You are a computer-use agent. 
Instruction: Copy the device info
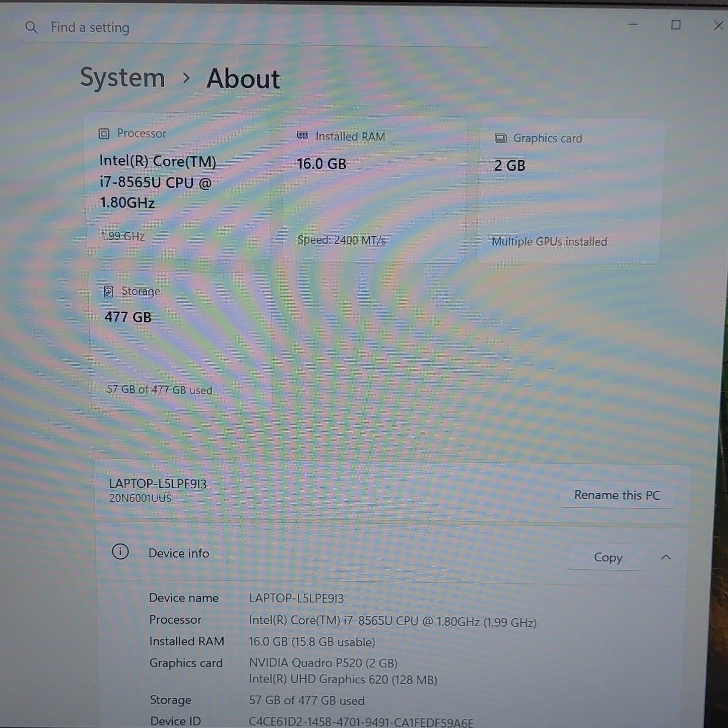pyautogui.click(x=608, y=557)
